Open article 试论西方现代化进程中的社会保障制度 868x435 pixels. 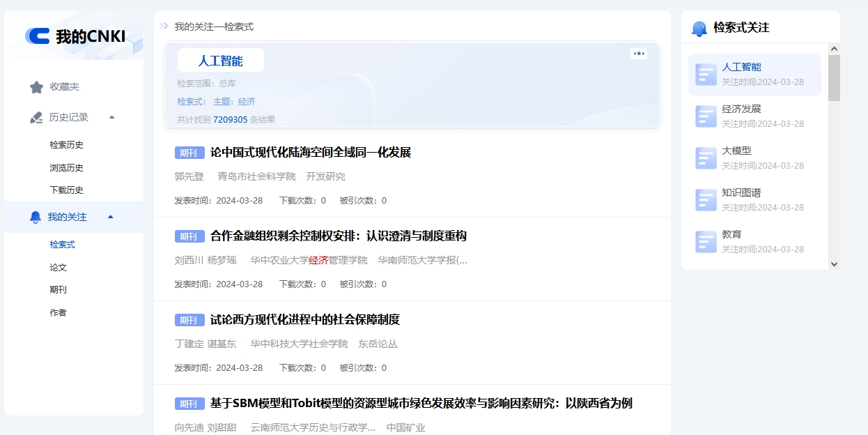click(304, 320)
